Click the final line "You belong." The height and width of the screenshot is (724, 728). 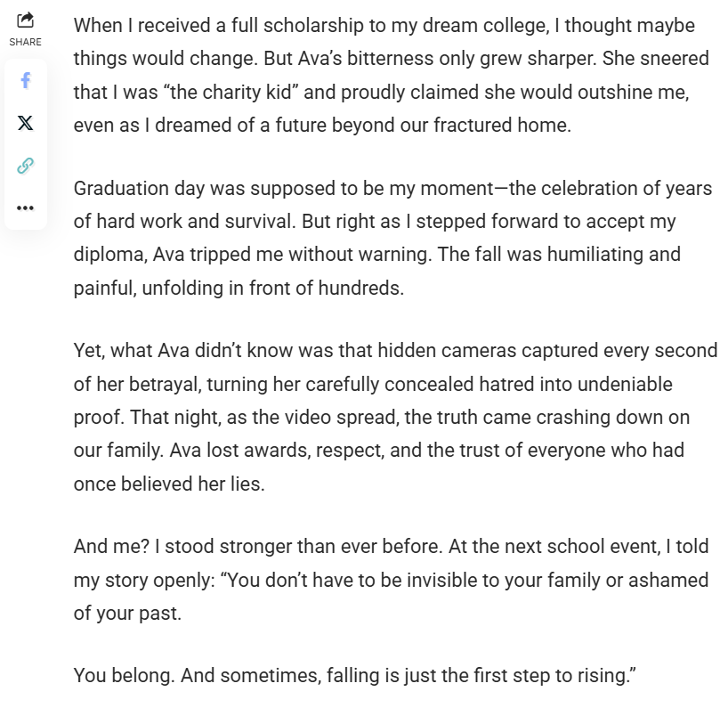click(x=124, y=676)
